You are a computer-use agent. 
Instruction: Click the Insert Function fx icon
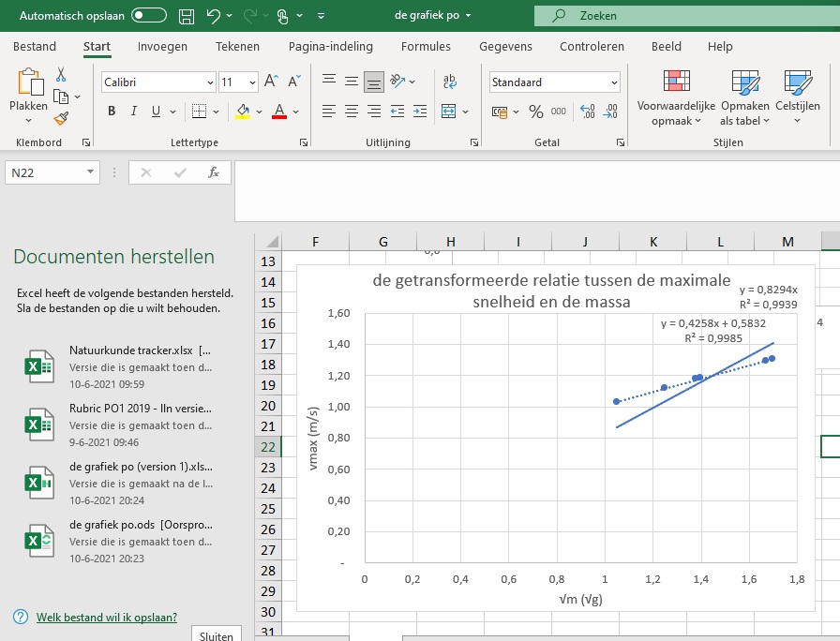point(214,172)
